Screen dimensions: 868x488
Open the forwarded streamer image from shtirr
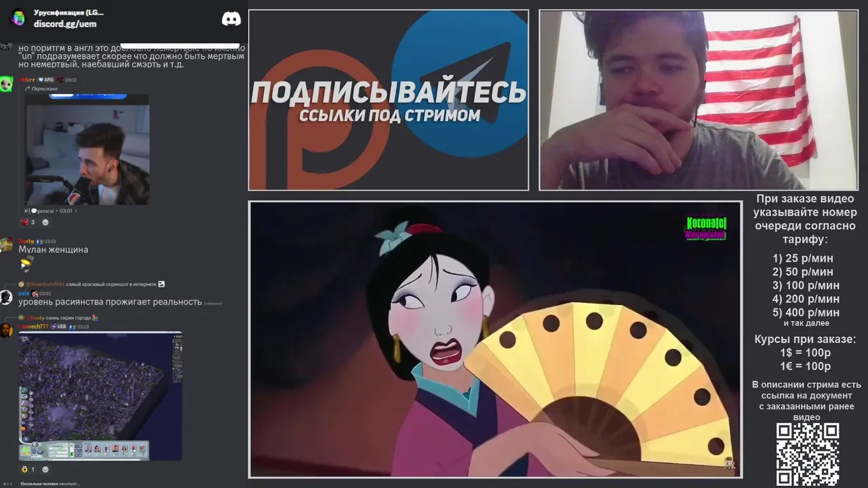click(x=87, y=149)
